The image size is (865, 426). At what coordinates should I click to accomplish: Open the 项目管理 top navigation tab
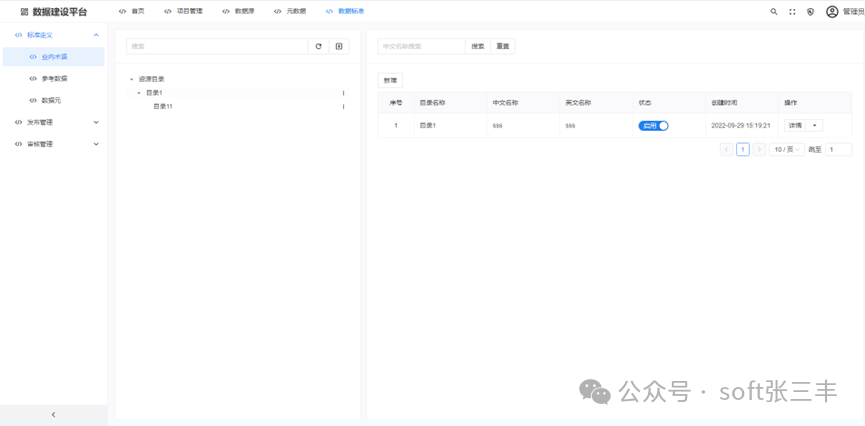183,11
